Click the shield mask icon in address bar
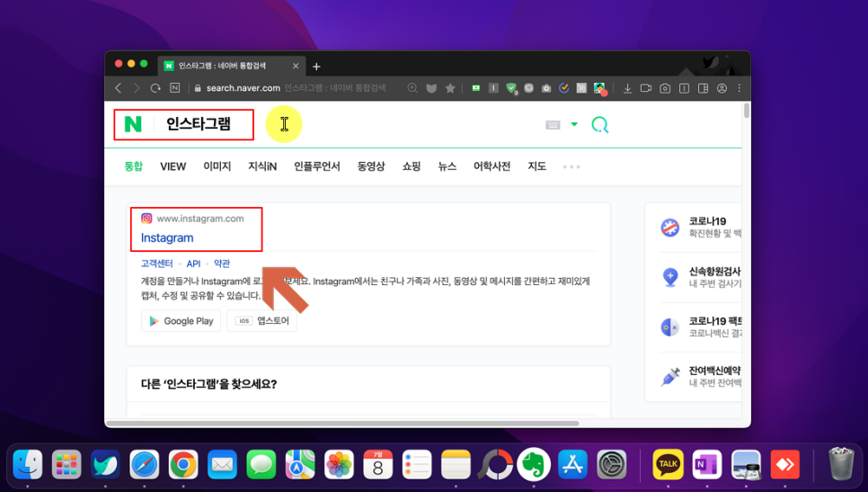 431,88
